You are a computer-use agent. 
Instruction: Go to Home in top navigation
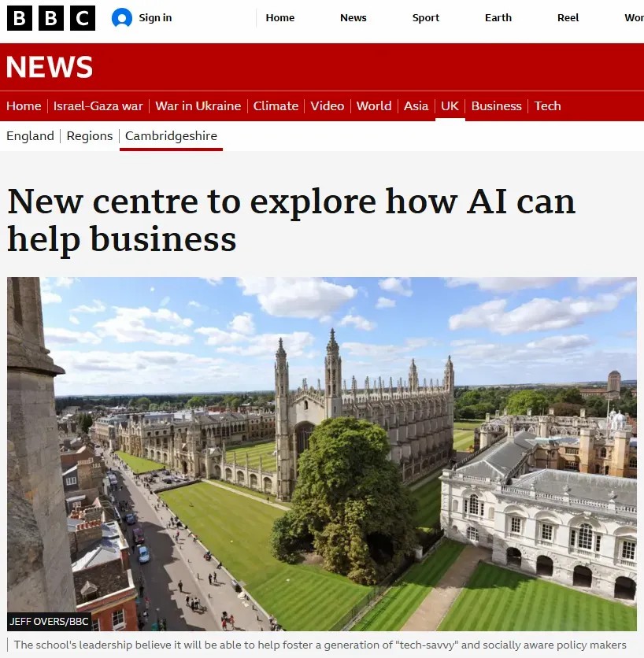point(280,17)
